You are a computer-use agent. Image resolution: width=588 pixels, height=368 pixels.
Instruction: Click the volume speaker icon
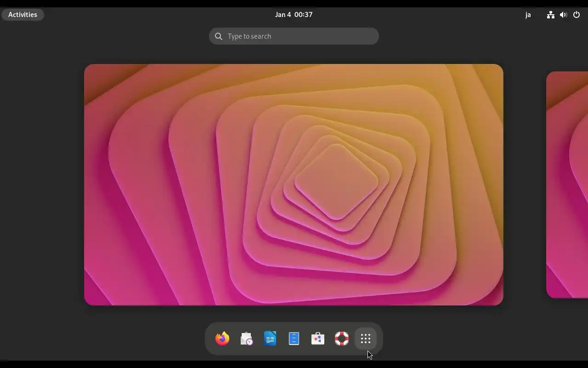tap(563, 15)
